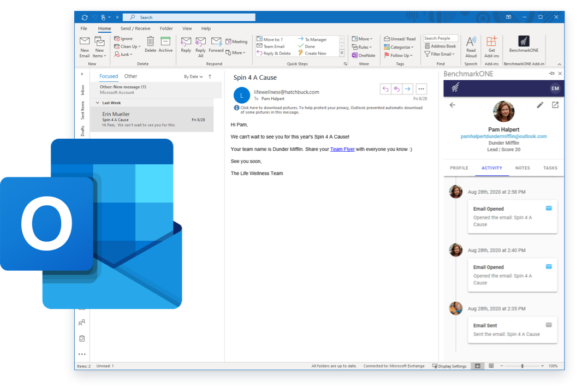Open the Clean Up dropdown
Image resolution: width=582 pixels, height=392 pixels.
[127, 46]
